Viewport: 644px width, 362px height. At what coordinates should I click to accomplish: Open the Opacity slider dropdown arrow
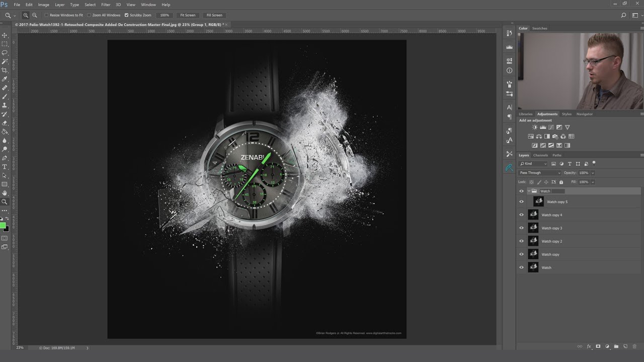click(593, 172)
